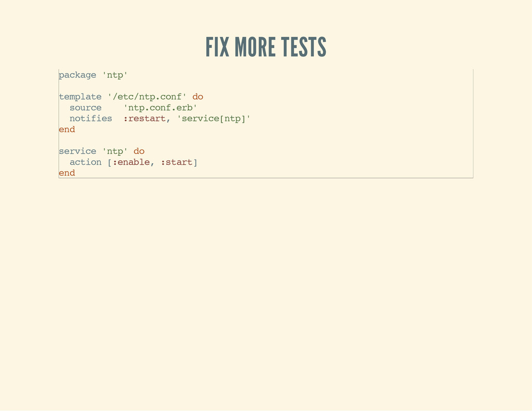This screenshot has width=532, height=411.
Task: Select the 'ntp' string after service
Action: [115, 151]
